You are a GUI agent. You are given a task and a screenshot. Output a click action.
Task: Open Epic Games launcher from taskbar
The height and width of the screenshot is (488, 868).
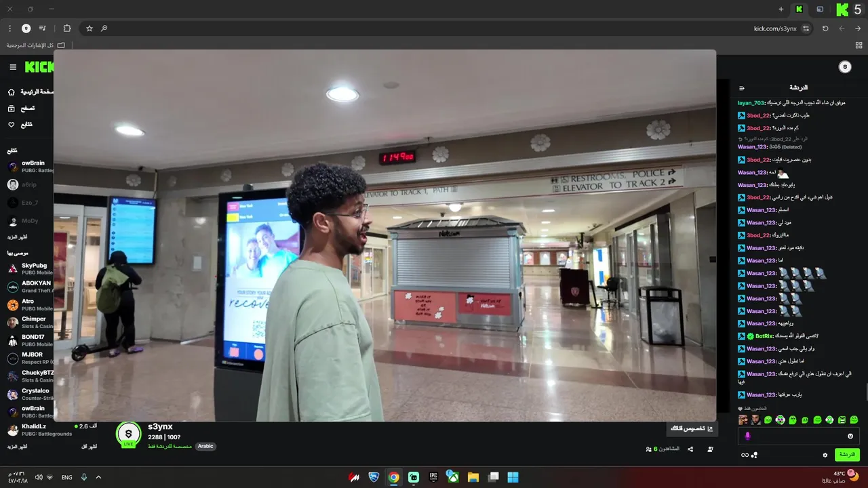[433, 477]
